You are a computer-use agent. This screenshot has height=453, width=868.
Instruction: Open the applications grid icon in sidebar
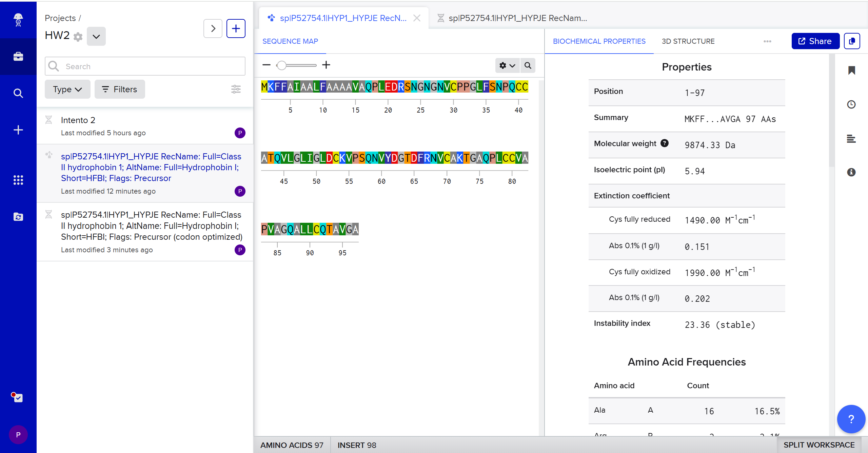click(18, 180)
